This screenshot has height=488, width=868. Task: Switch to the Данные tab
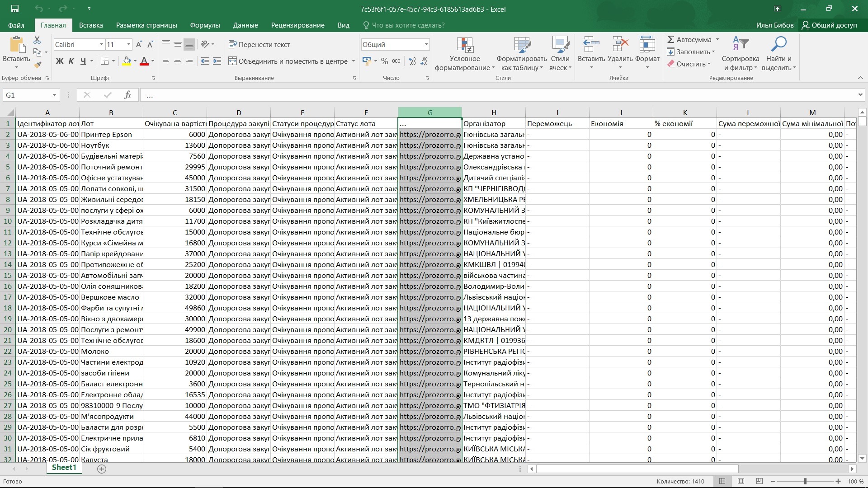click(x=245, y=25)
